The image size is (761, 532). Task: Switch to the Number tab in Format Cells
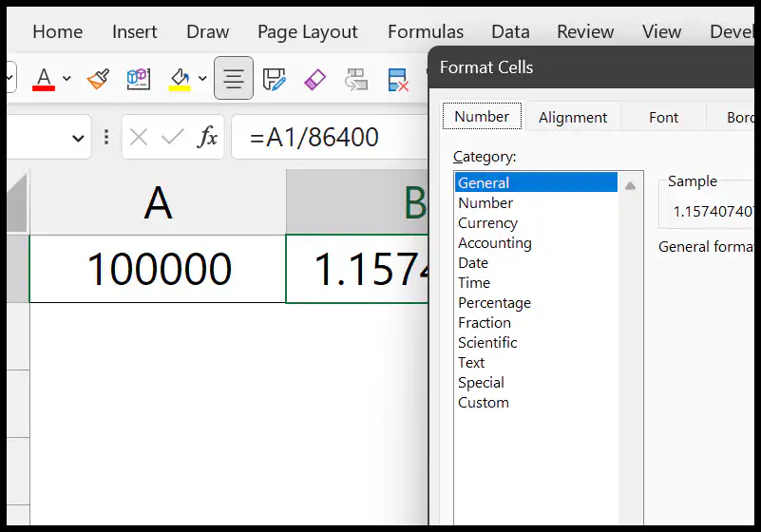tap(482, 117)
